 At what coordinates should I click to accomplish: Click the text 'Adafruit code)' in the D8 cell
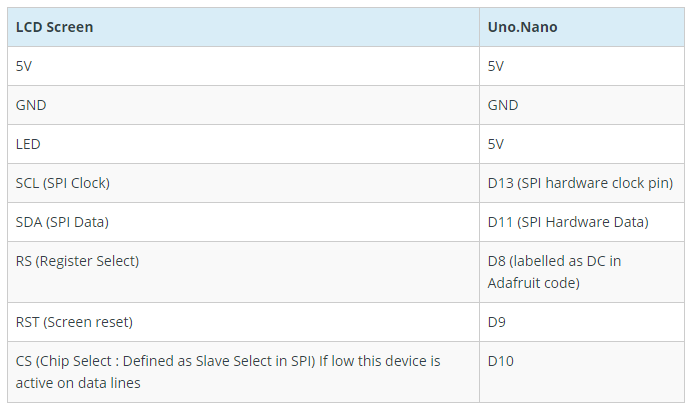coord(534,283)
